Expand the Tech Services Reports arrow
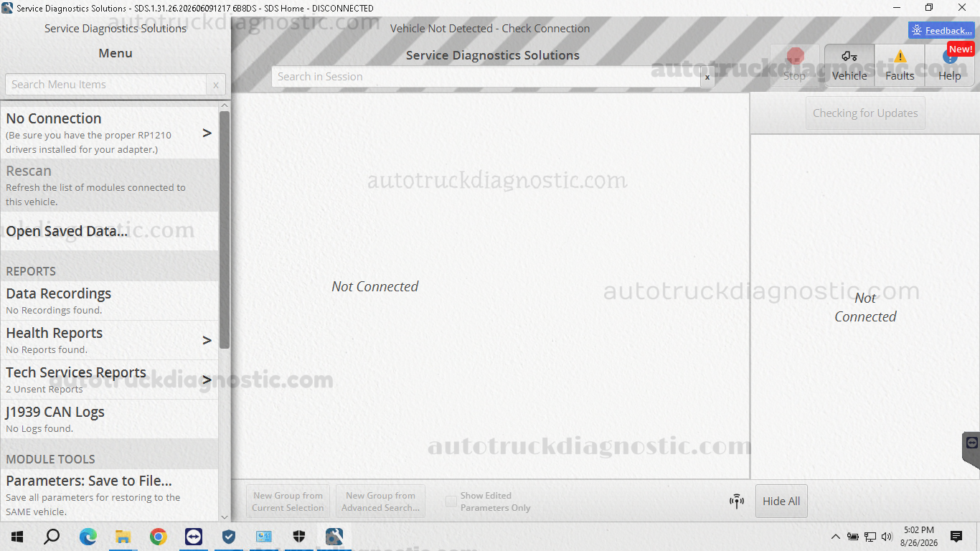This screenshot has height=551, width=980. click(207, 380)
